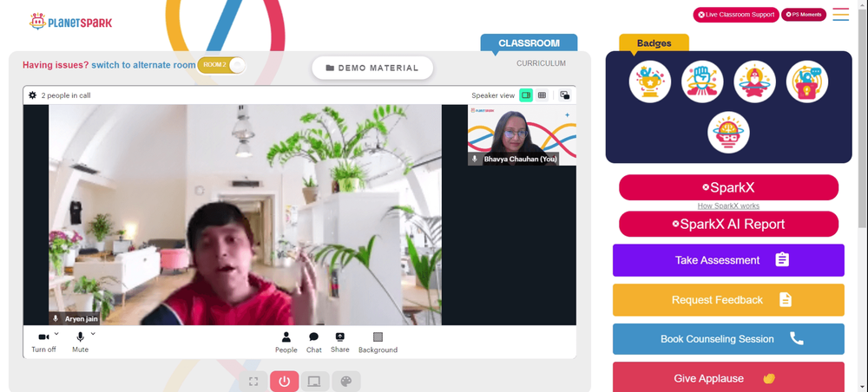Switch to speaker view layout icon
This screenshot has width=868, height=392.
[x=526, y=95]
